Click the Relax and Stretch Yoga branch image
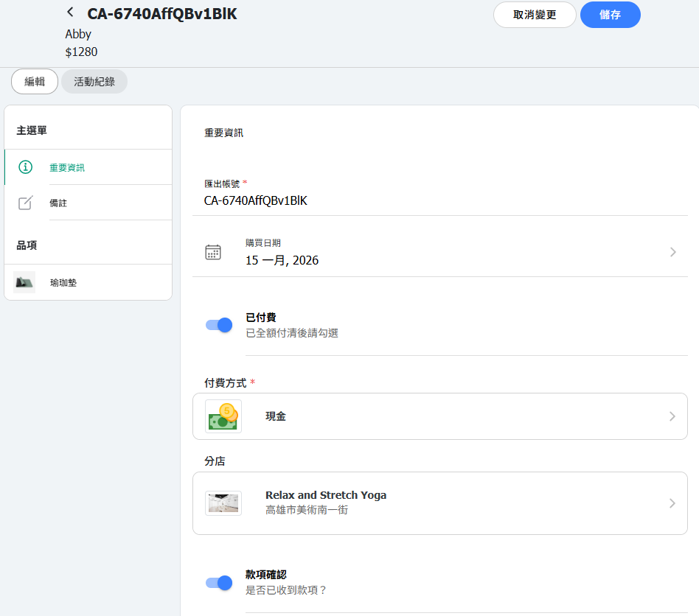The width and height of the screenshot is (699, 616). click(223, 503)
